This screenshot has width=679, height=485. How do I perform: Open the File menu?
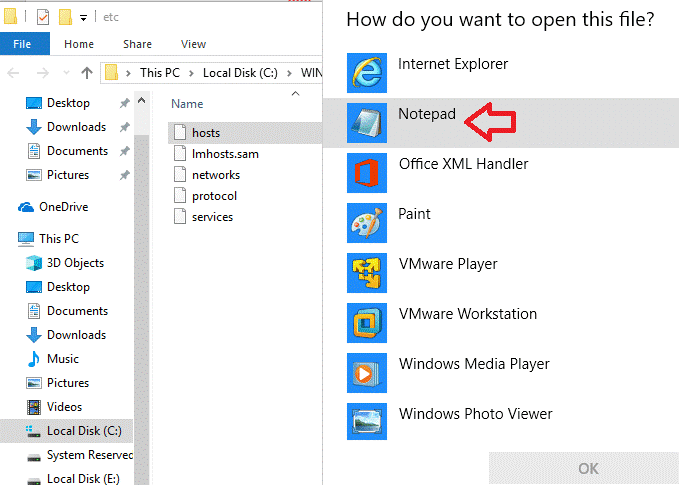click(25, 44)
